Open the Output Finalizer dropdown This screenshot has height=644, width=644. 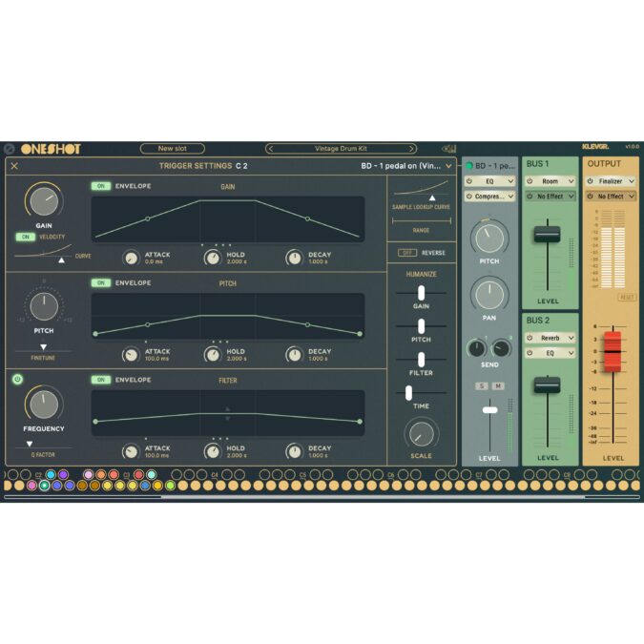click(632, 181)
